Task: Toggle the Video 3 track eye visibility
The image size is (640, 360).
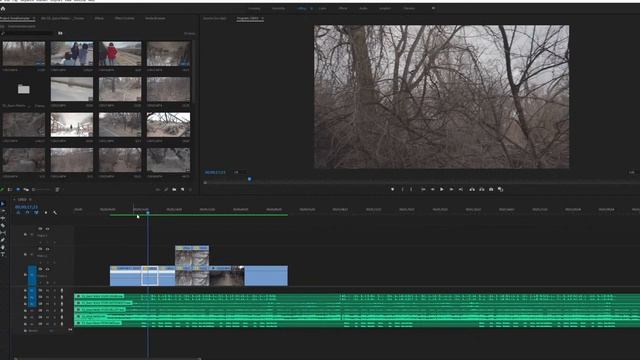Action: click(x=47, y=229)
